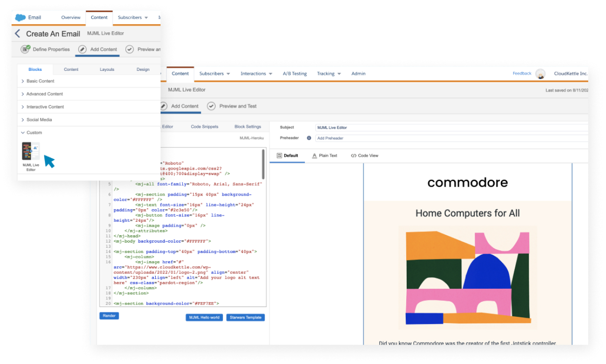The image size is (606, 364).
Task: Choose the MJML Live Editor custom block
Action: point(31,157)
